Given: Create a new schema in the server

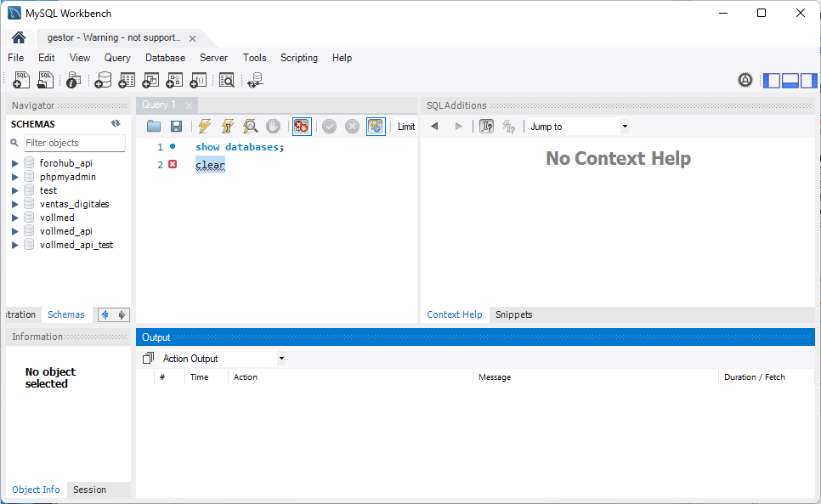Looking at the screenshot, I should [103, 80].
